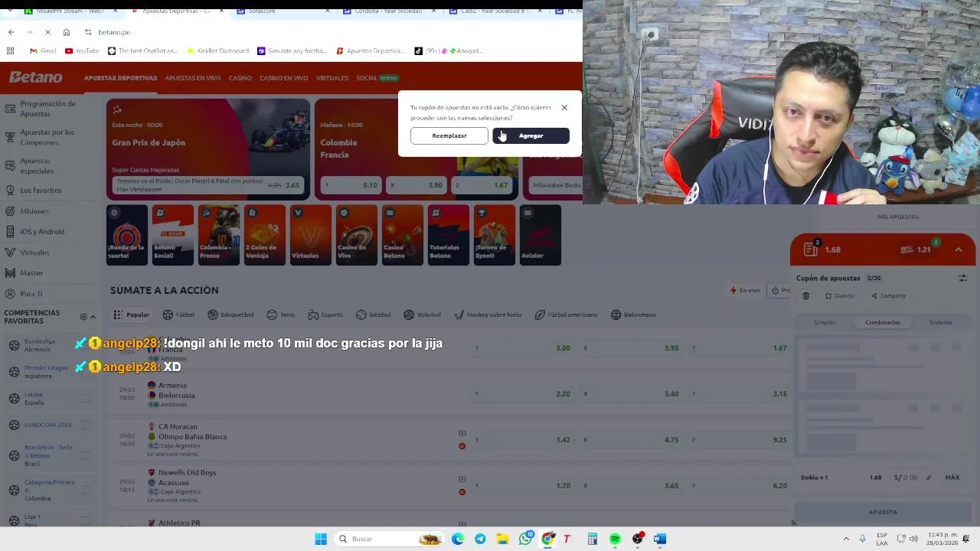Select the Esports filter
980x551 pixels.
(x=325, y=315)
